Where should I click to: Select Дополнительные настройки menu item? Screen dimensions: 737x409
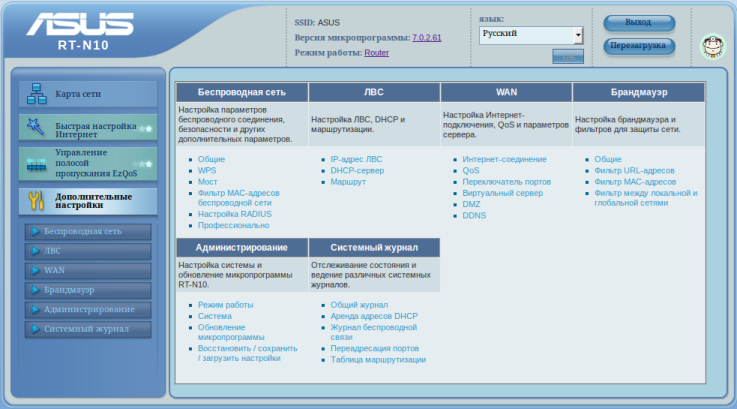(88, 201)
